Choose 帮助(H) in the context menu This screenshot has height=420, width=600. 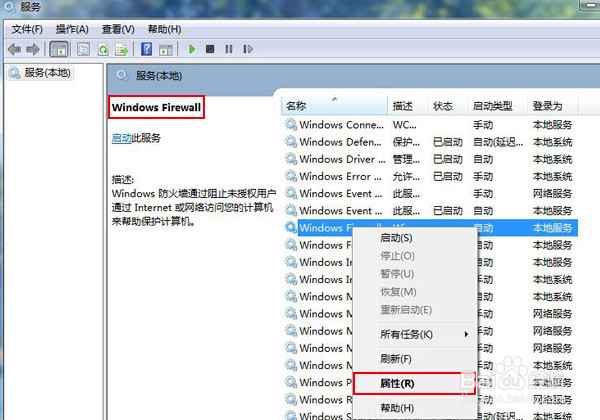point(397,408)
